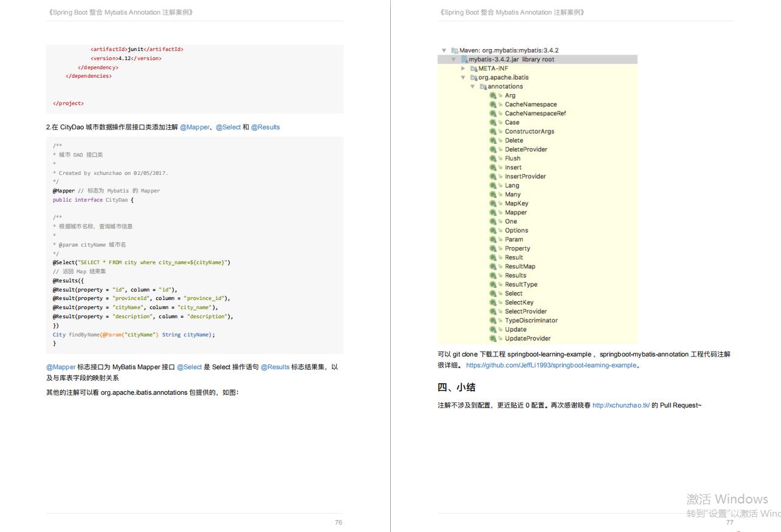Click the Result annotation icon

[493, 257]
